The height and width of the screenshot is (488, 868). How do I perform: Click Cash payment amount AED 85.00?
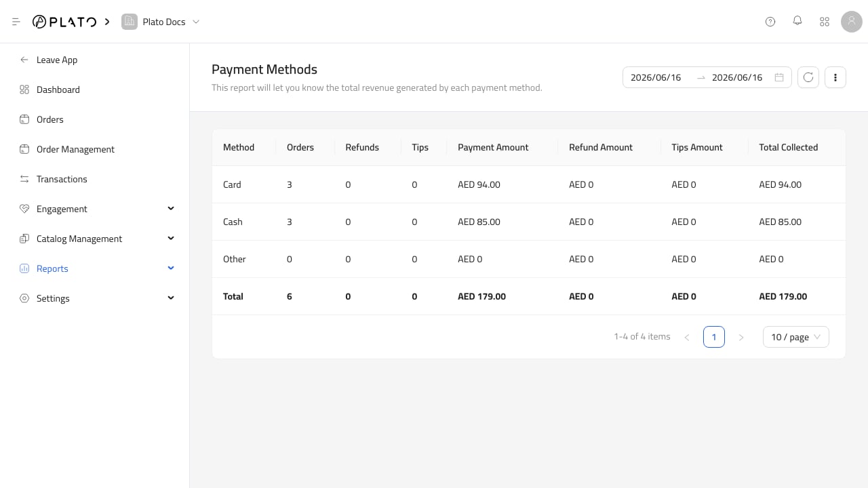point(479,222)
